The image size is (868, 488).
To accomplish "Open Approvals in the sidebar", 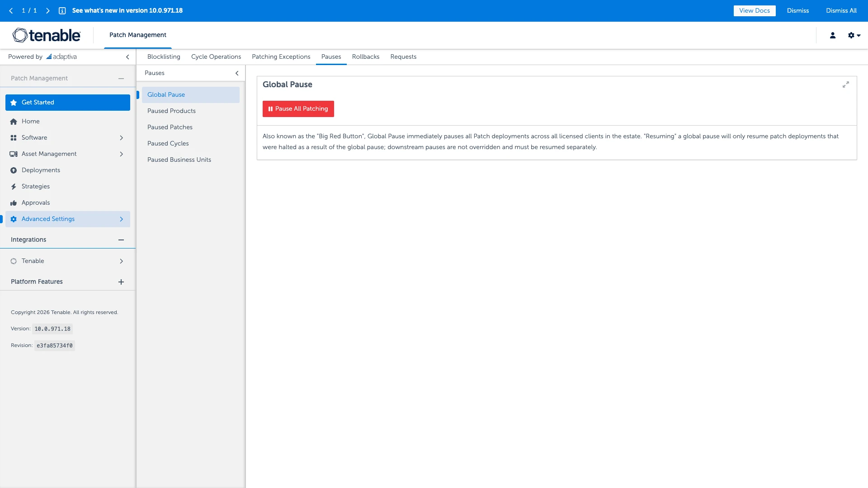I will pos(68,203).
